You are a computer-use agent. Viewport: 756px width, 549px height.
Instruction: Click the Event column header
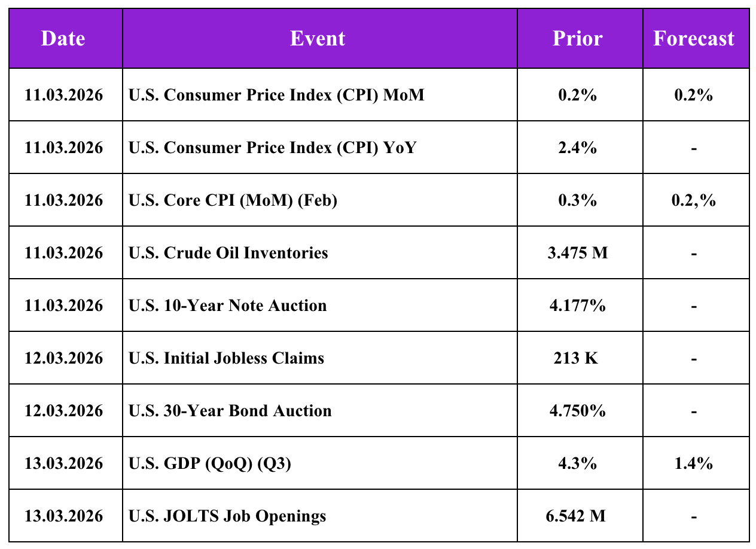(x=318, y=39)
